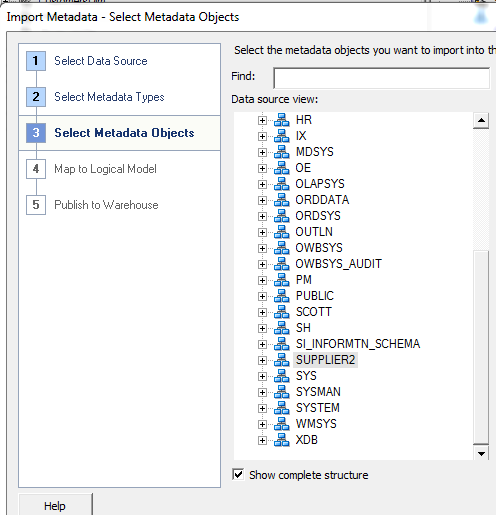Select the ORDDATA tree item label
This screenshot has width=496, height=515.
click(x=322, y=200)
